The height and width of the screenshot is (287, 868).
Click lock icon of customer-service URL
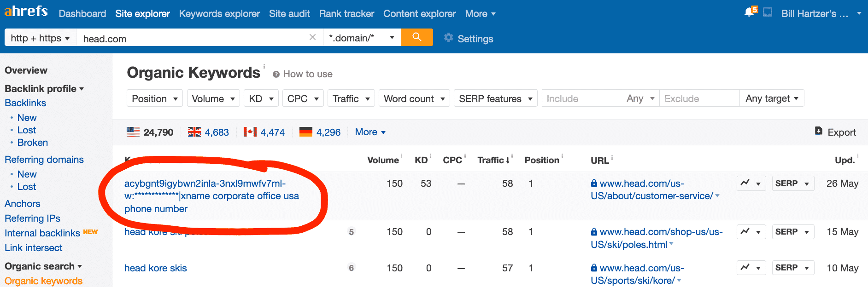coord(594,183)
